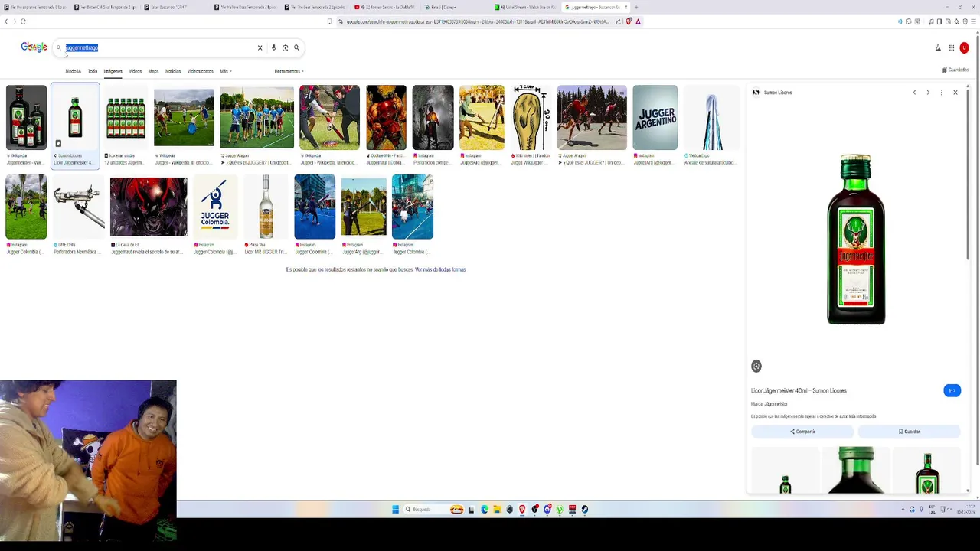Open the Noticias tab

(173, 71)
